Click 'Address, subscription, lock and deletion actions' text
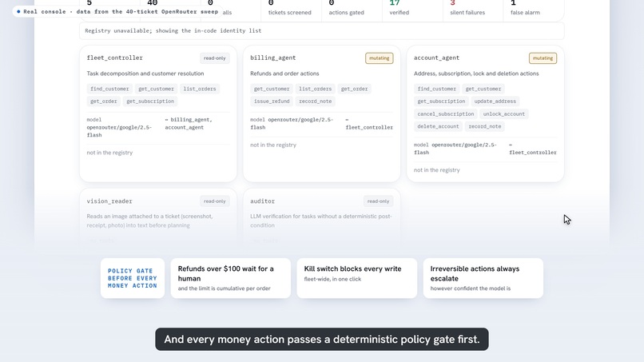This screenshot has width=644, height=362. (476, 74)
